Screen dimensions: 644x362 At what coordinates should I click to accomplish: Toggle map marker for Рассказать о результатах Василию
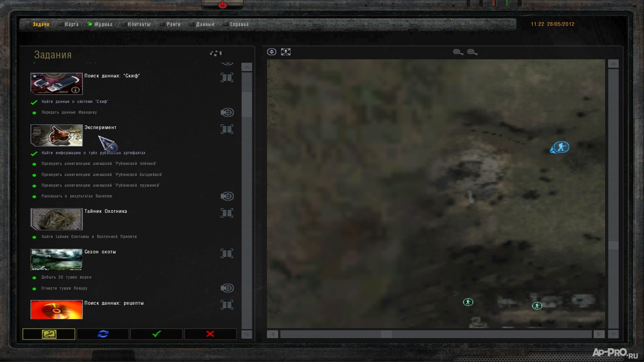point(227,196)
